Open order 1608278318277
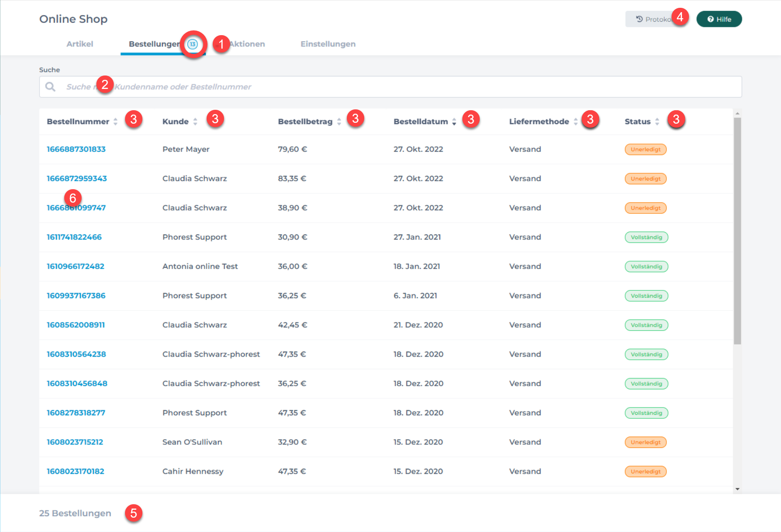This screenshot has width=781, height=532. point(76,413)
